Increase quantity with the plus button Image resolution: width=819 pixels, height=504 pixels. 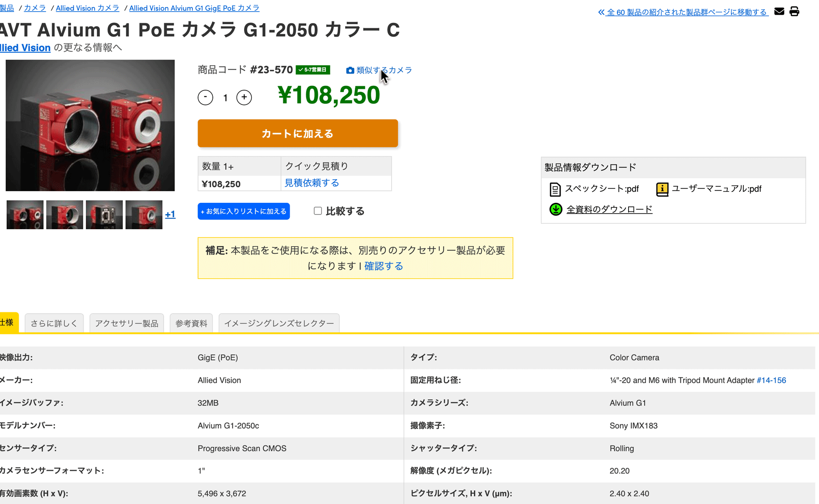click(244, 97)
